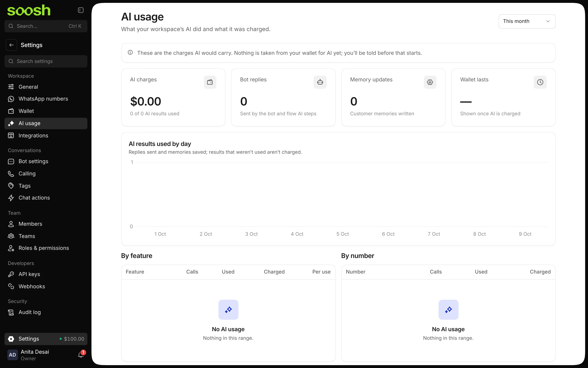Screen dimensions: 588x368
Task: Click the wallet icon on AI charges card
Action: (x=210, y=82)
